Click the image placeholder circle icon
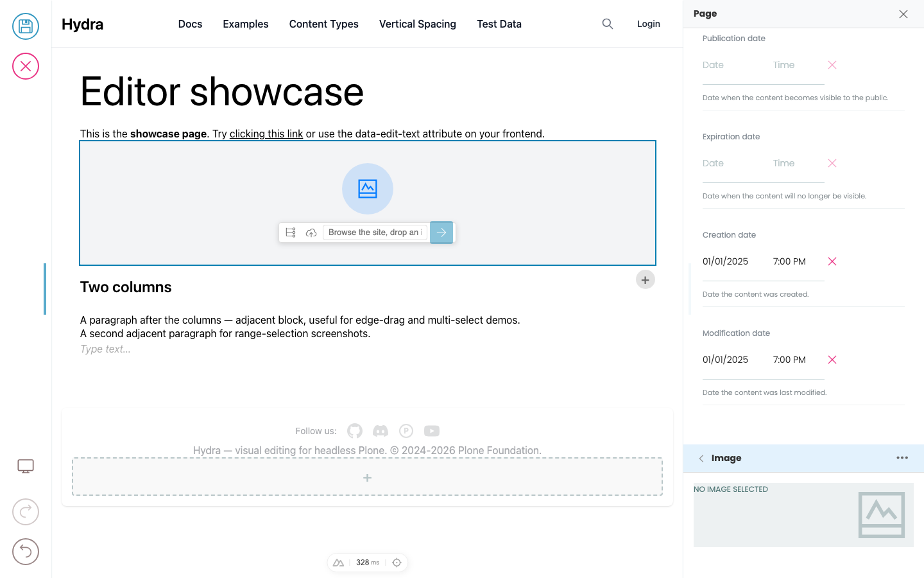 pos(368,189)
